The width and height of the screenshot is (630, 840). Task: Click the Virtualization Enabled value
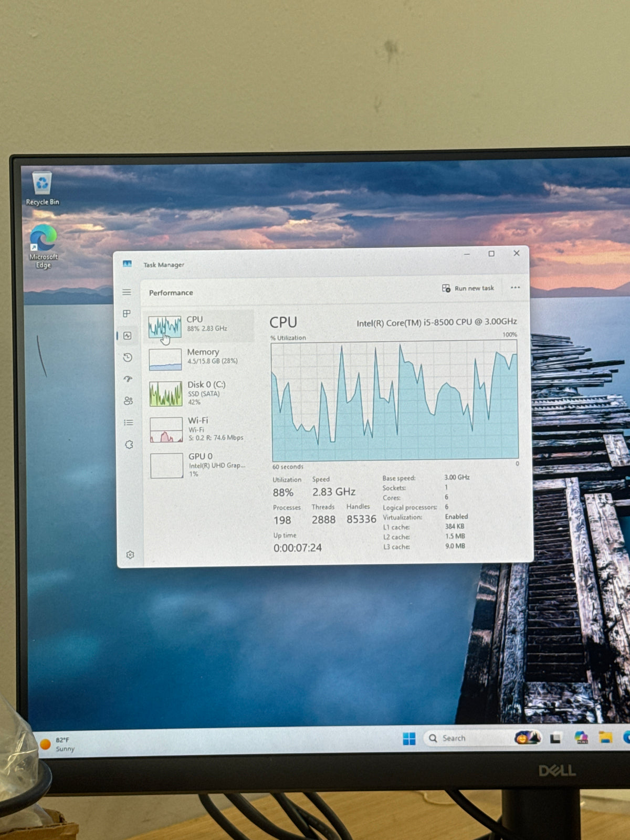tap(456, 517)
